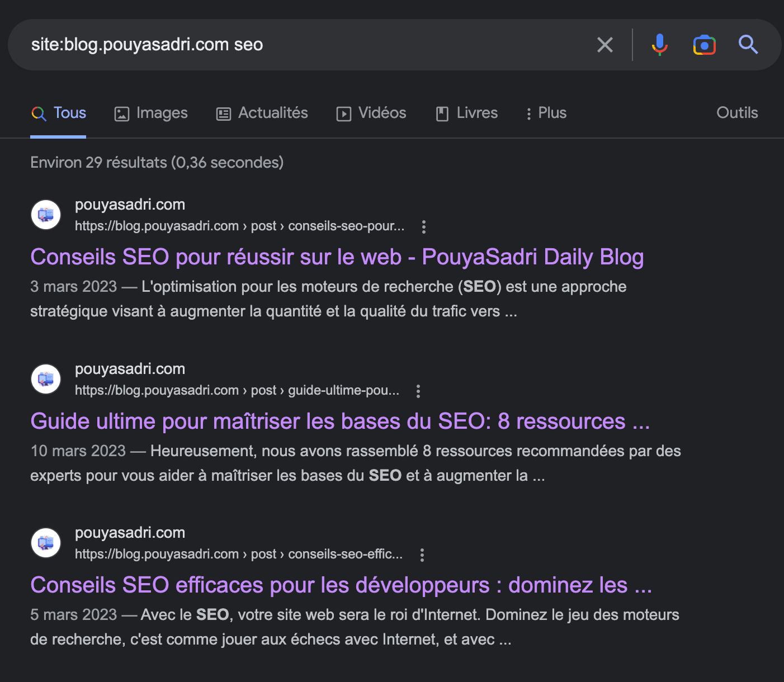Switch to the Livres tab

click(x=466, y=113)
